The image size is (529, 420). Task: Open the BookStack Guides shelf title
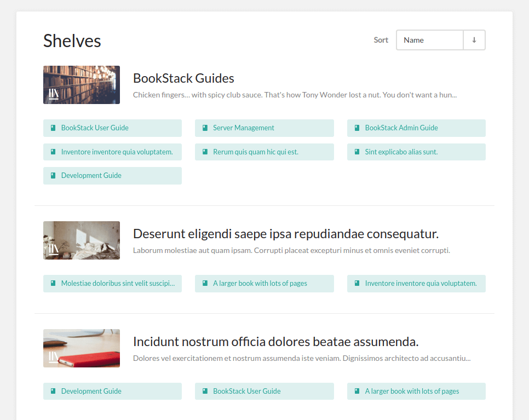183,78
